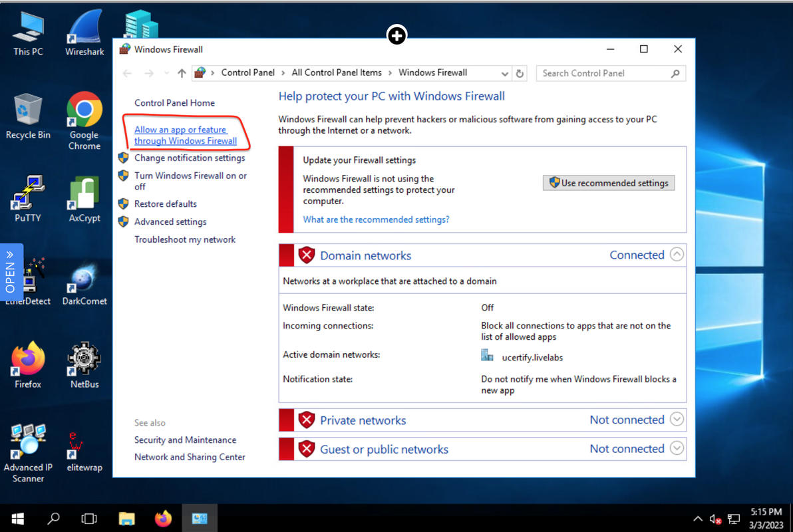This screenshot has height=532, width=793.
Task: Click All Control Panel Items breadcrumb
Action: [x=337, y=73]
